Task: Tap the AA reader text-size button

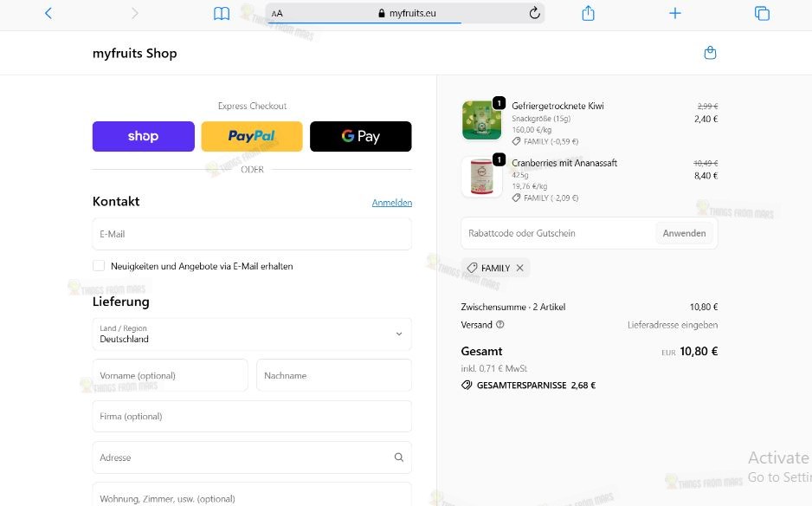Action: 277,14
